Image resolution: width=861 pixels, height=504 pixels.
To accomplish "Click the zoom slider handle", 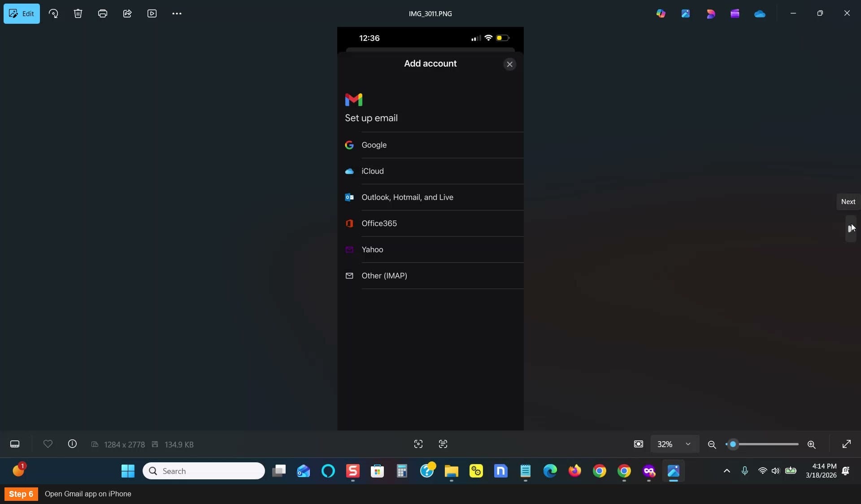I will point(733,444).
